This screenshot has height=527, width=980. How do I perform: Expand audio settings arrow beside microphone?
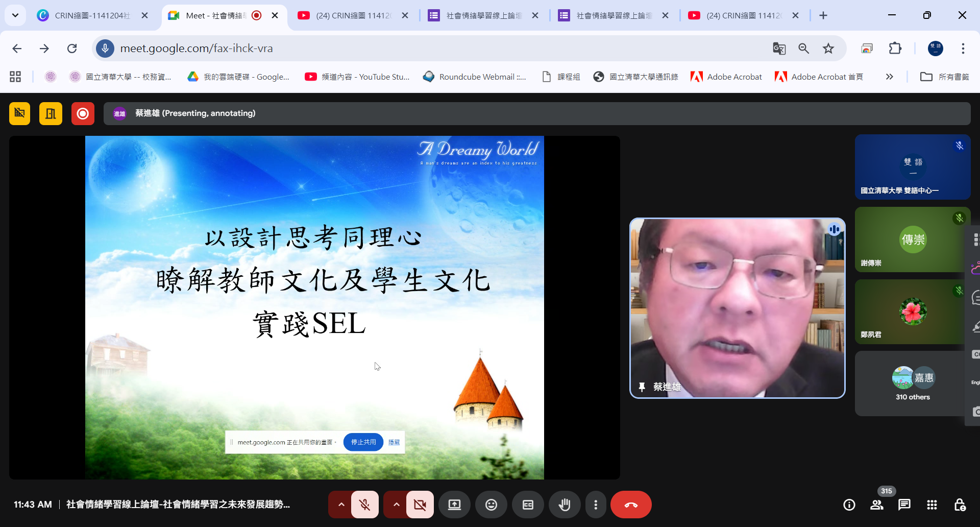(x=341, y=505)
